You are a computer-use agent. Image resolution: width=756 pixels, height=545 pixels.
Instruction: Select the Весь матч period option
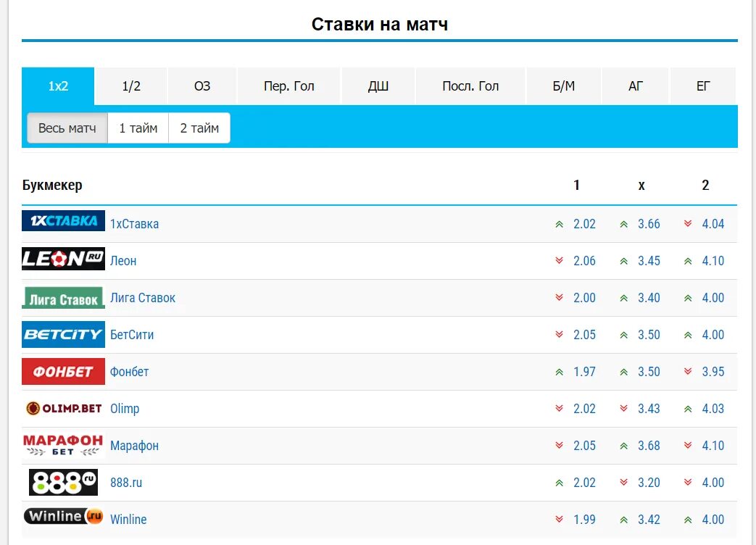point(67,128)
